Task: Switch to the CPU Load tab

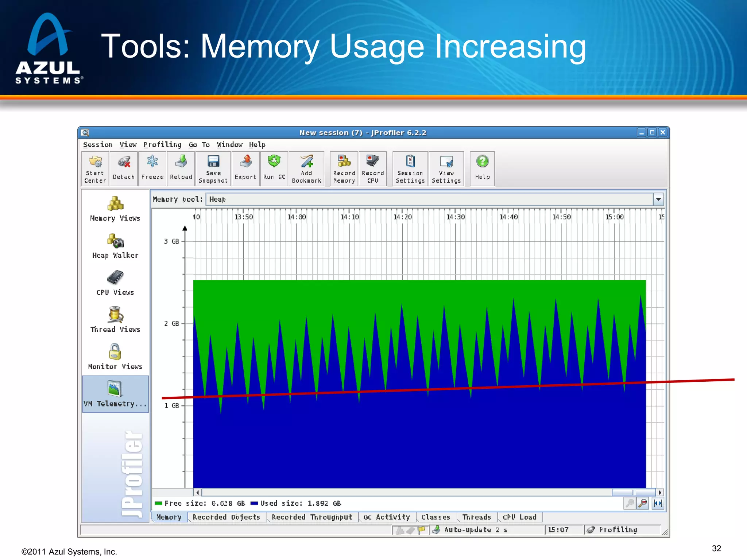Action: tap(519, 517)
